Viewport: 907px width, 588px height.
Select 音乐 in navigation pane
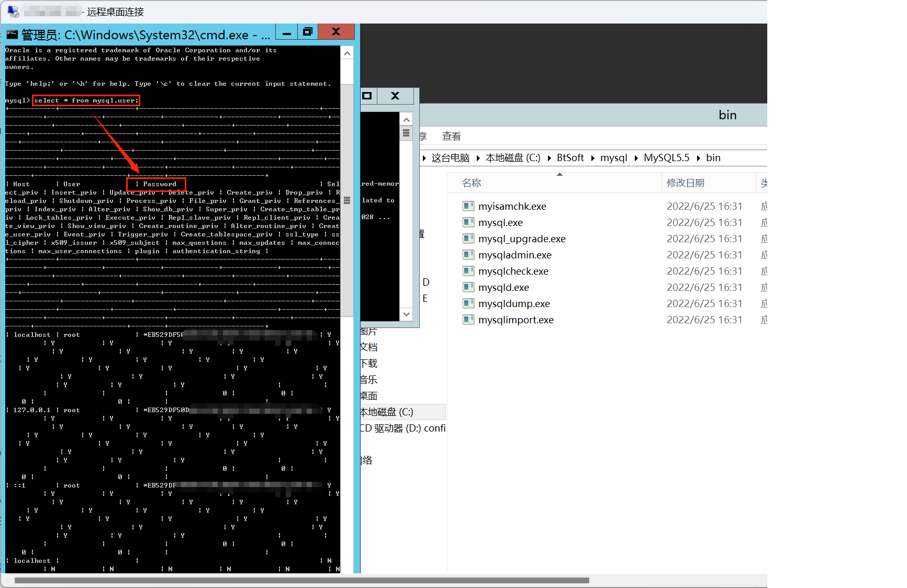point(369,380)
